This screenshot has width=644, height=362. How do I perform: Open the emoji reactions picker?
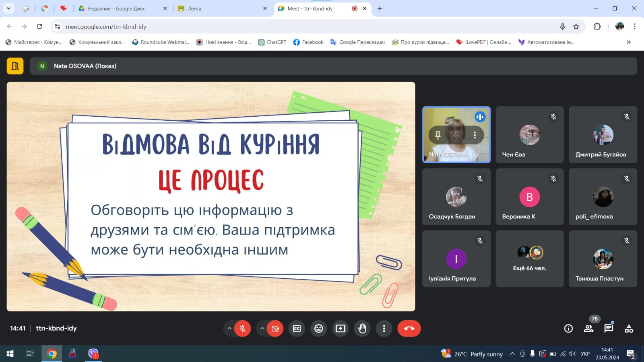[x=318, y=329]
